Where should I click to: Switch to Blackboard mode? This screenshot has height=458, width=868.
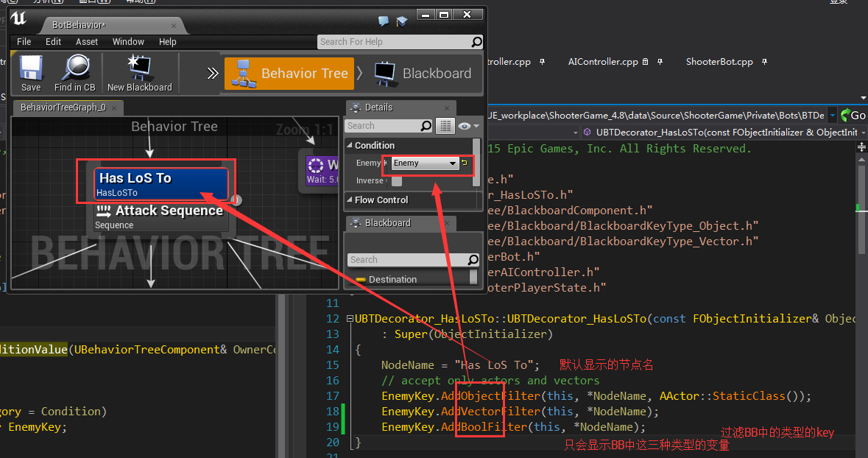(x=423, y=74)
